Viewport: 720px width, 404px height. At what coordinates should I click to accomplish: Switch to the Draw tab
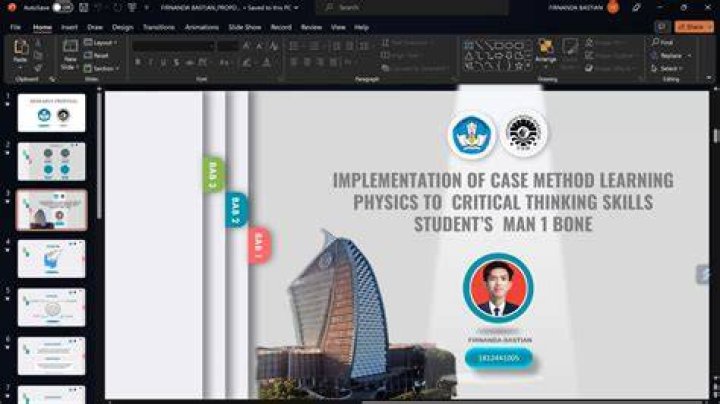click(x=95, y=28)
